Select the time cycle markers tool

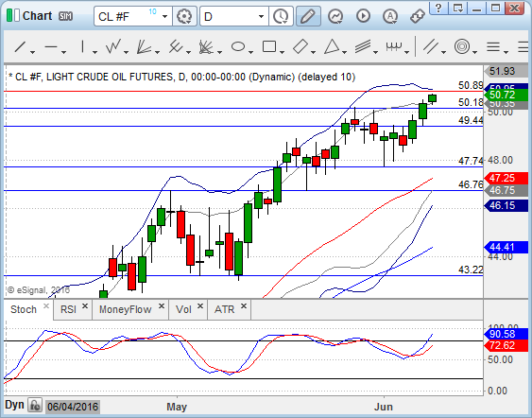(394, 46)
